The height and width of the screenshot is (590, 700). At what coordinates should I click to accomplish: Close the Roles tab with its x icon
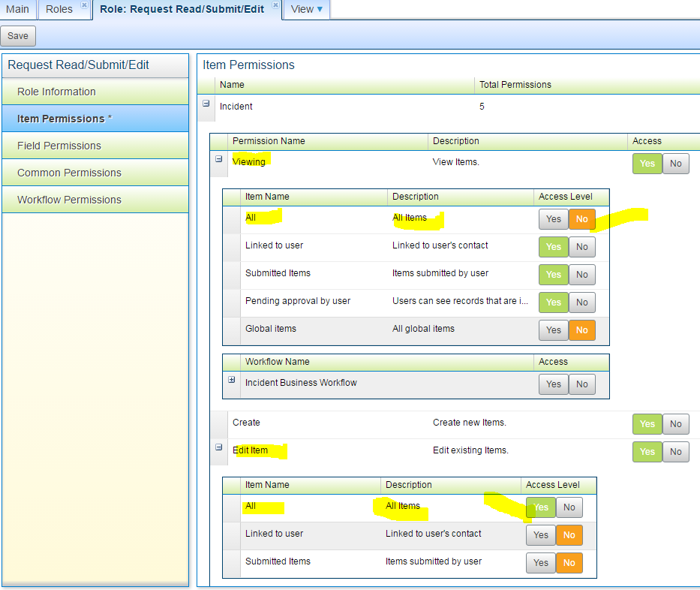point(84,5)
